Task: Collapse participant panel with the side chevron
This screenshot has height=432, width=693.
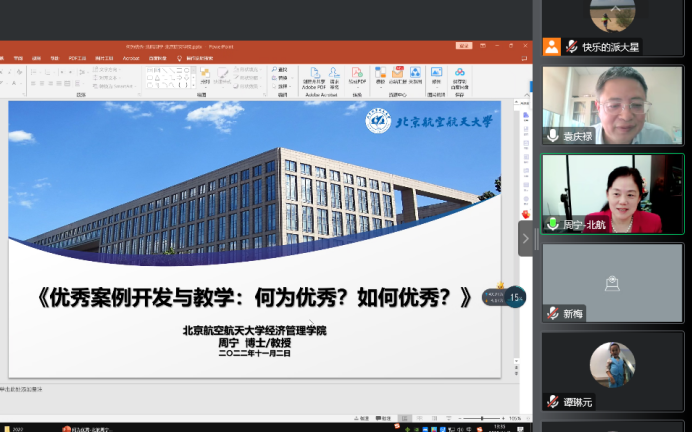Action: tap(525, 238)
